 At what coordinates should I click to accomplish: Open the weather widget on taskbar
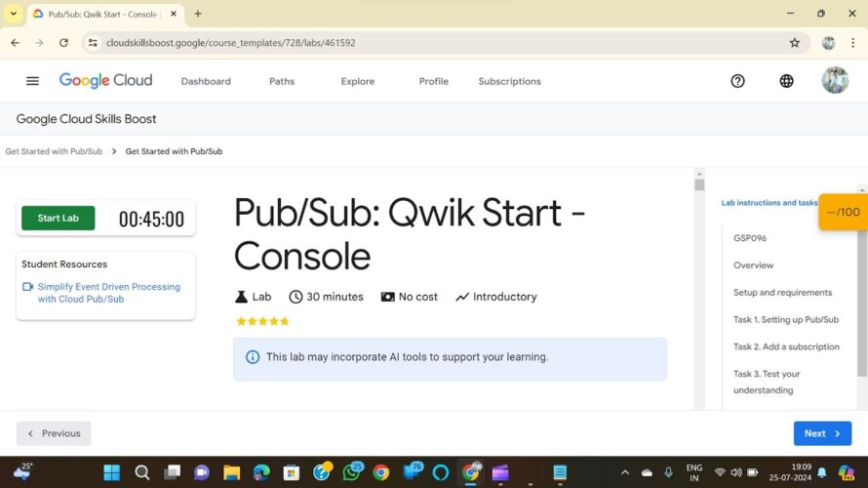pyautogui.click(x=23, y=471)
